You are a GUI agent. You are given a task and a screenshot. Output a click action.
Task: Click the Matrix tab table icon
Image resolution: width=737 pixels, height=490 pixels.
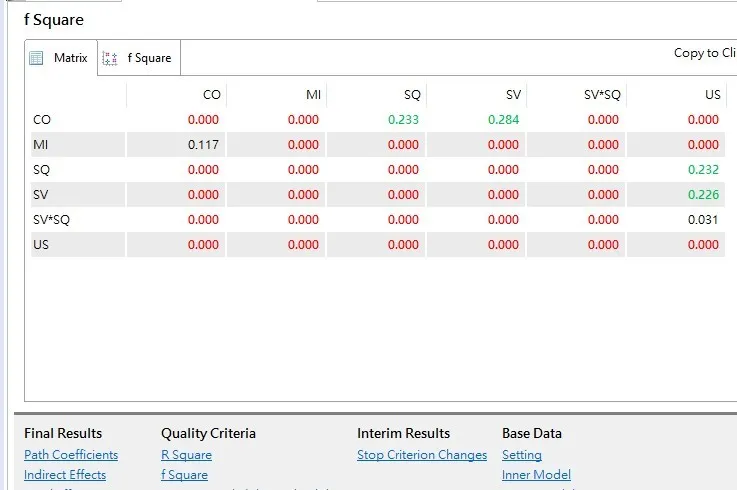(37, 58)
